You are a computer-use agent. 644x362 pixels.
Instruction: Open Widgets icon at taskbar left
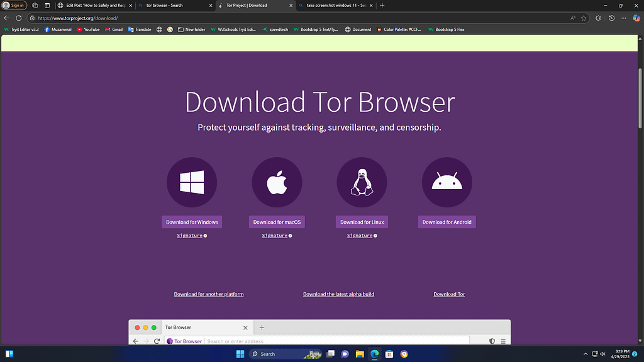point(9,354)
